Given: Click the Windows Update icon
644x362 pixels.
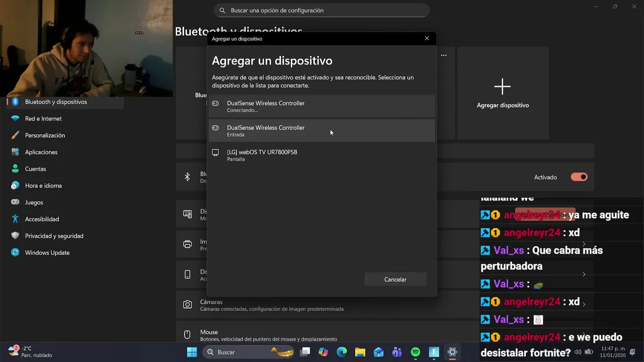Looking at the screenshot, I should tap(15, 253).
